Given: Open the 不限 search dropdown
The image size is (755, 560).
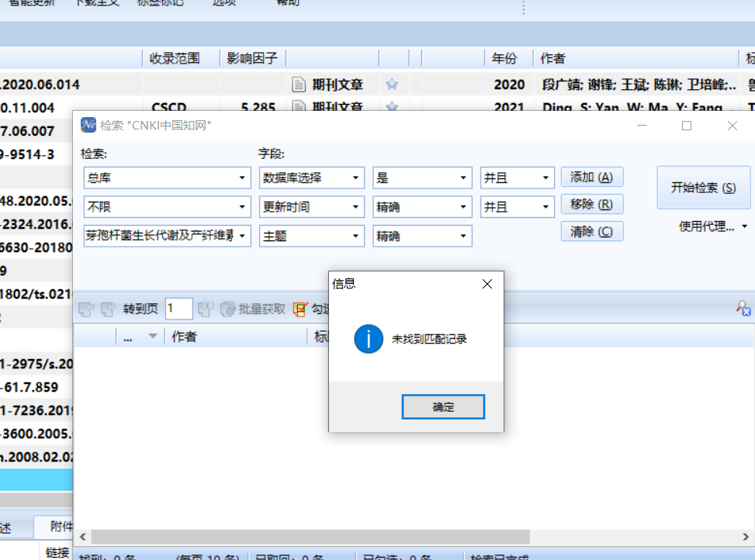Looking at the screenshot, I should coord(242,207).
